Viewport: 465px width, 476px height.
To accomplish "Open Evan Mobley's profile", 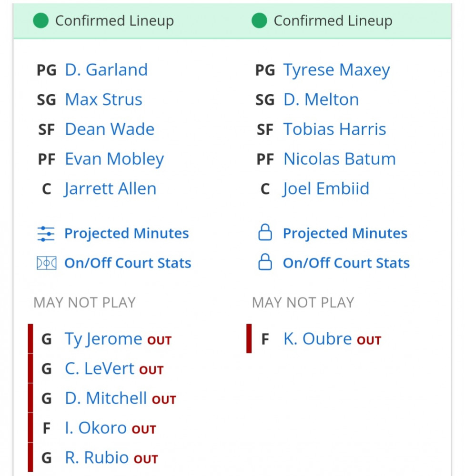I will [114, 159].
